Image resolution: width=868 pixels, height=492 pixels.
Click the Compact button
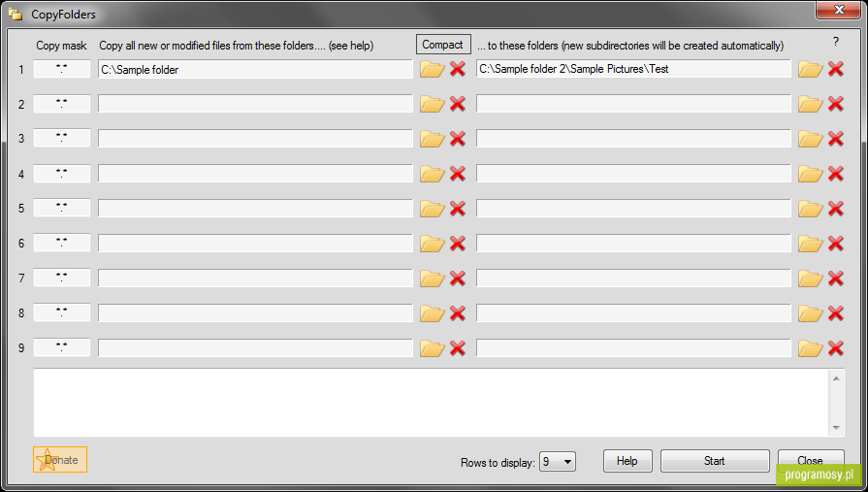[443, 45]
